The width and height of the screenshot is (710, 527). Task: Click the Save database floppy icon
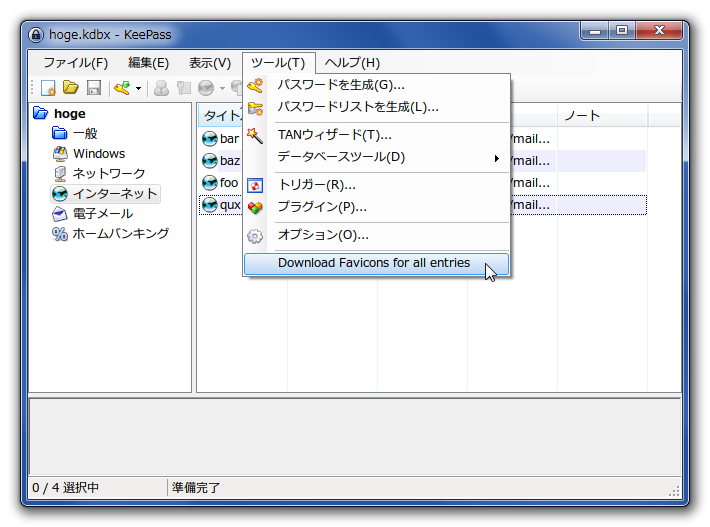click(94, 87)
